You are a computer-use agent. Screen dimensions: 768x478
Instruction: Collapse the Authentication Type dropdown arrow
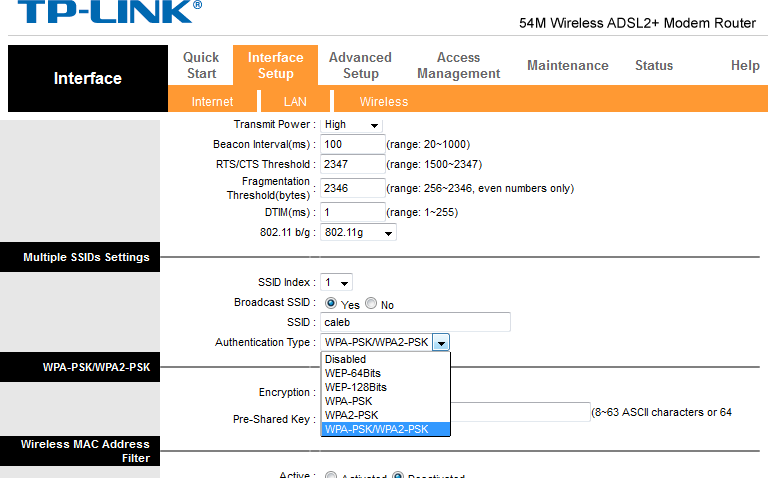click(441, 343)
